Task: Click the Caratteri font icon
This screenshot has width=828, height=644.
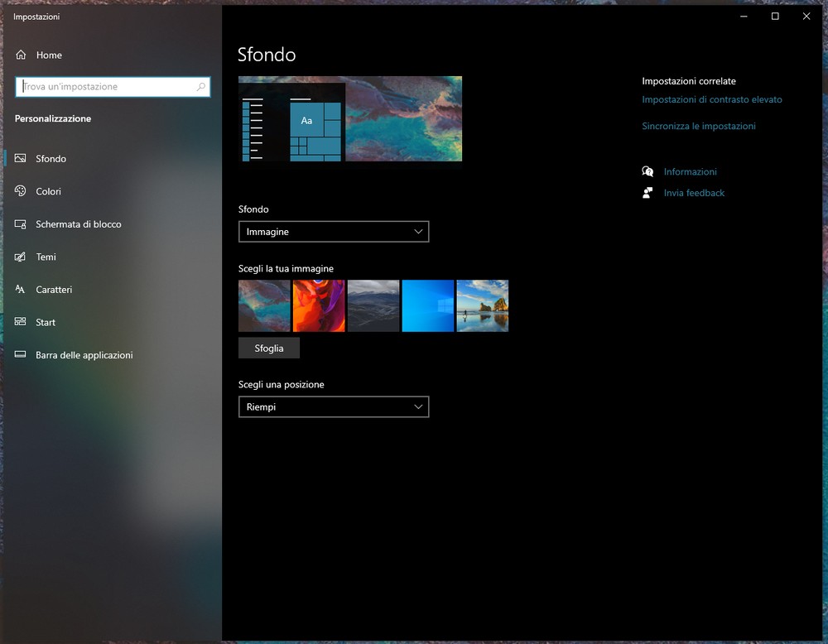Action: point(21,290)
